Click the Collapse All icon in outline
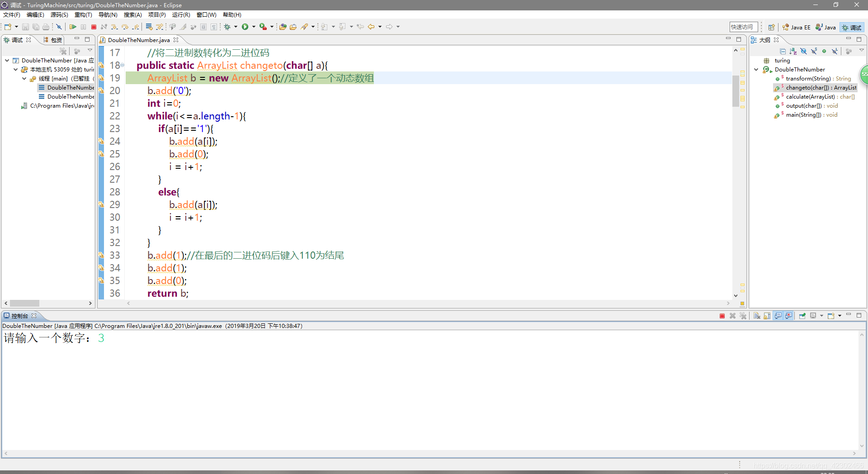 coord(783,52)
